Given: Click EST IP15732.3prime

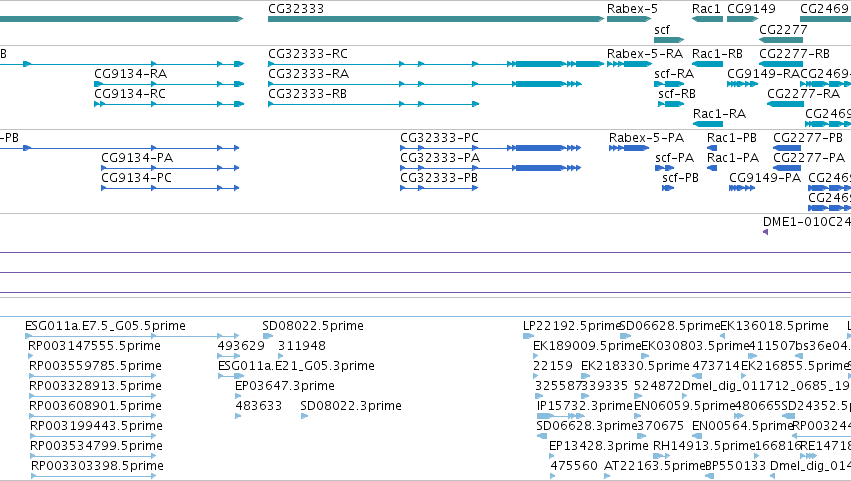Looking at the screenshot, I should pos(585,406).
